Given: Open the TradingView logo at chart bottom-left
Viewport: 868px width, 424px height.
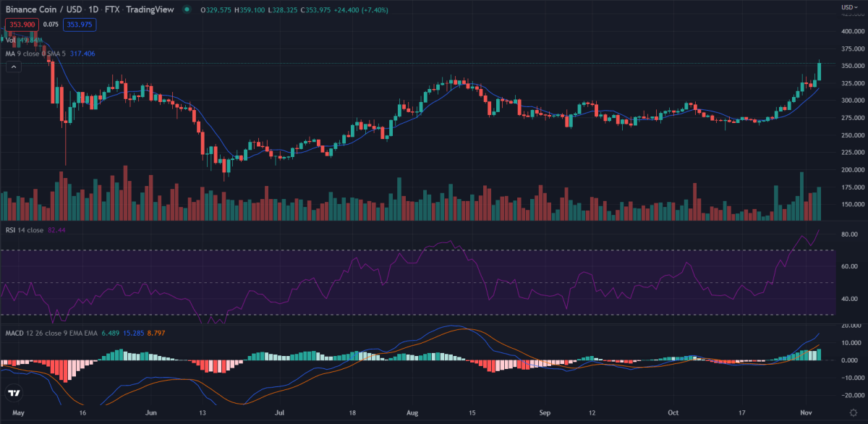Looking at the screenshot, I should tap(14, 394).
